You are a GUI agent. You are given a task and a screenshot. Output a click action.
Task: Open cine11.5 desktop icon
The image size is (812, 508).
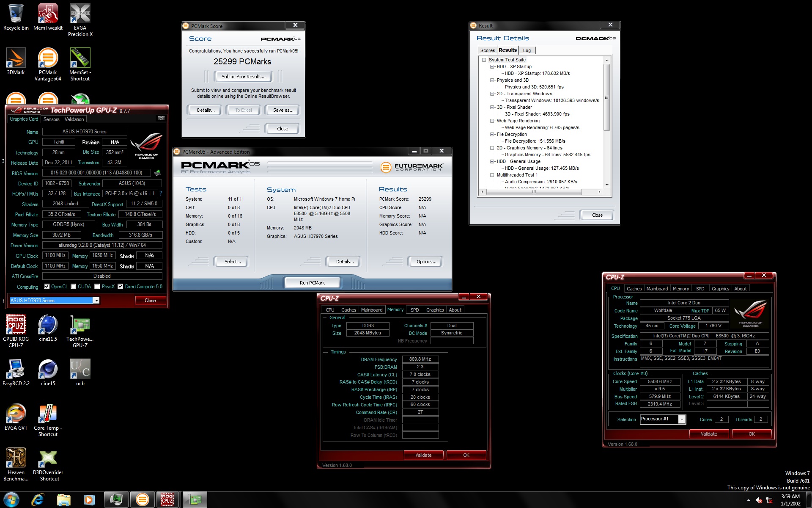(48, 328)
